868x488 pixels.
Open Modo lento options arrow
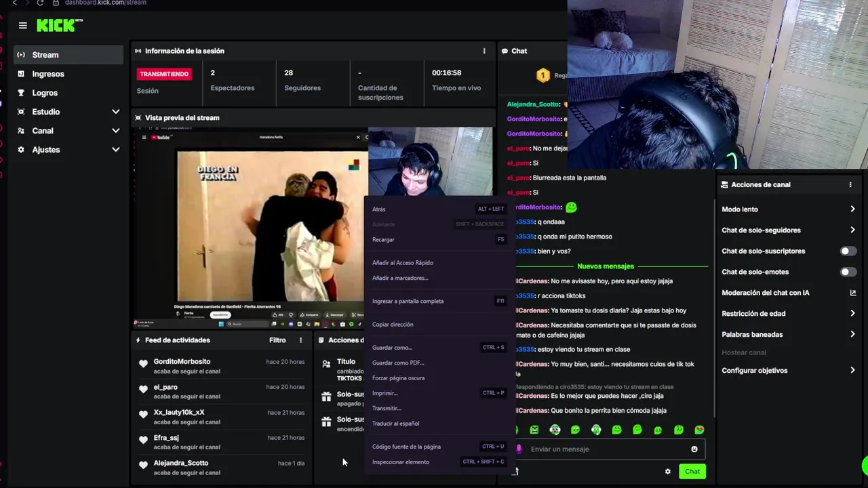click(852, 209)
